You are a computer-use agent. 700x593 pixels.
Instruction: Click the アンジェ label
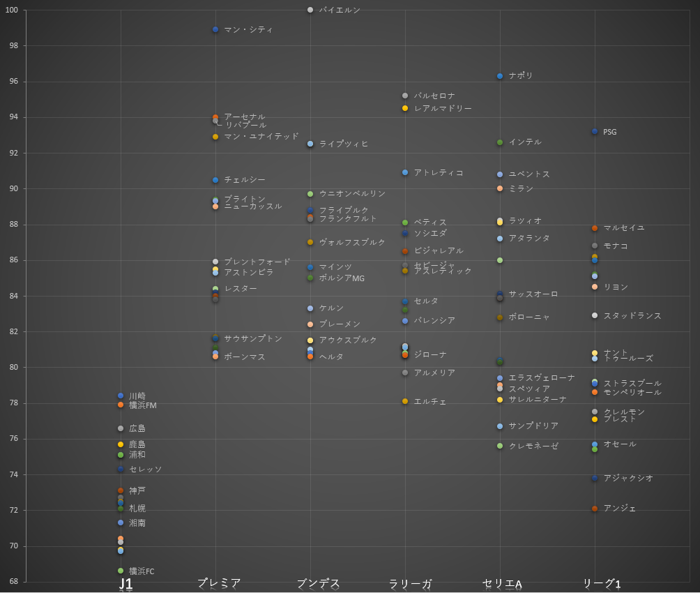point(620,509)
